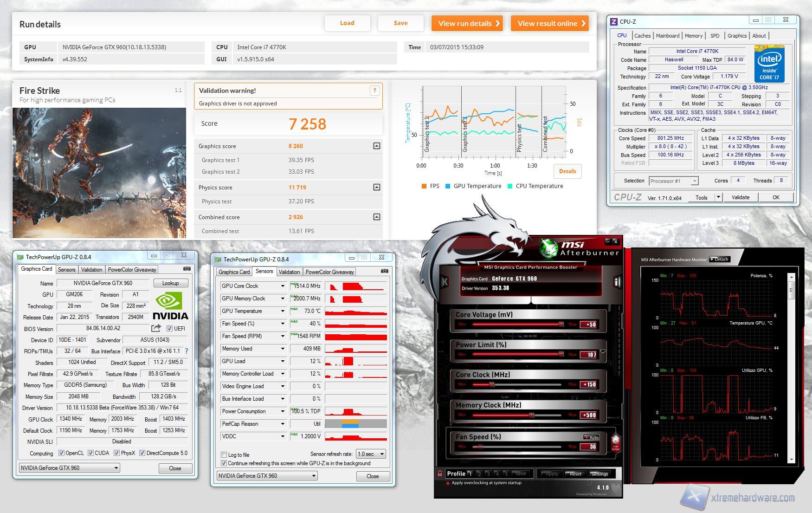
Task: Click the help question mark in Validation warning
Action: pyautogui.click(x=375, y=90)
